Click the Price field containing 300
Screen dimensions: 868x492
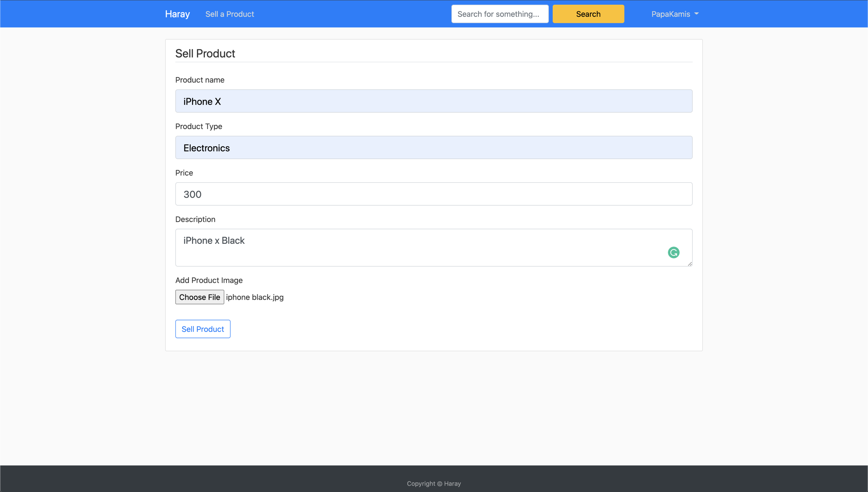pyautogui.click(x=433, y=194)
